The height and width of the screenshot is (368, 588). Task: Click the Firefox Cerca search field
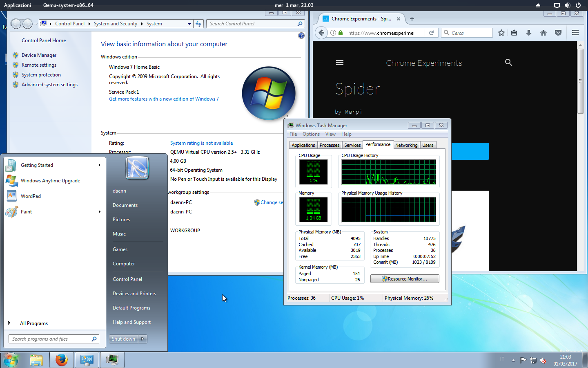click(x=467, y=33)
